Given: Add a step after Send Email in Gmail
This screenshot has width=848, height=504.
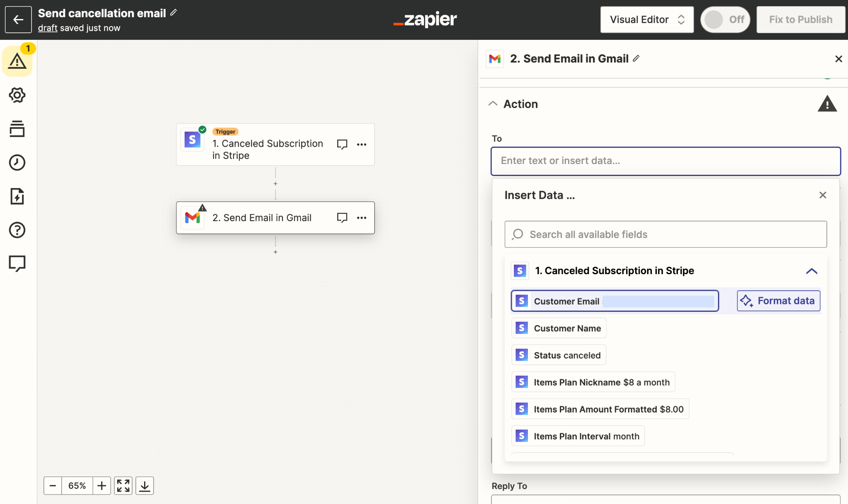Looking at the screenshot, I should tap(275, 252).
